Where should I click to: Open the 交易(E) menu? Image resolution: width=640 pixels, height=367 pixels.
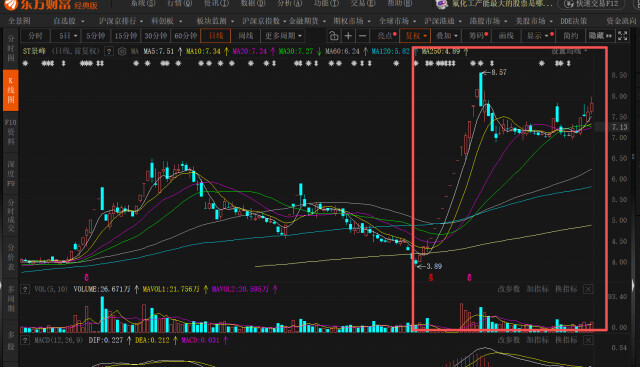[x=363, y=4]
